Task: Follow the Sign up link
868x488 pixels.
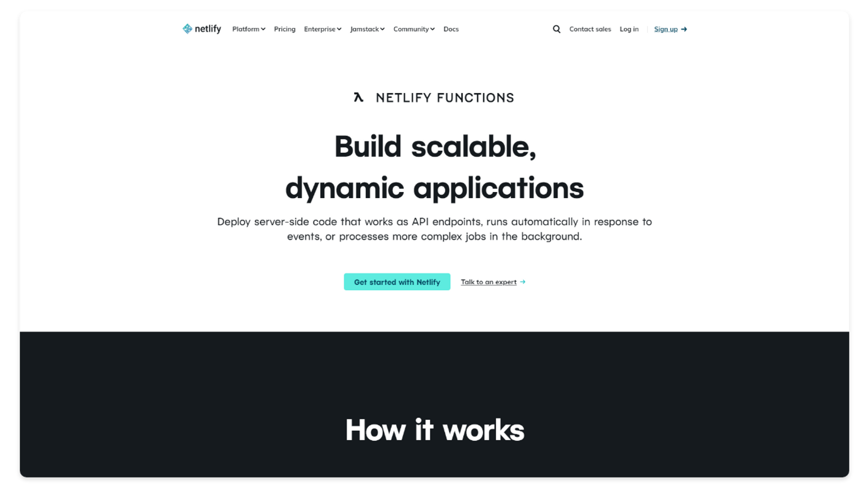Action: 666,29
